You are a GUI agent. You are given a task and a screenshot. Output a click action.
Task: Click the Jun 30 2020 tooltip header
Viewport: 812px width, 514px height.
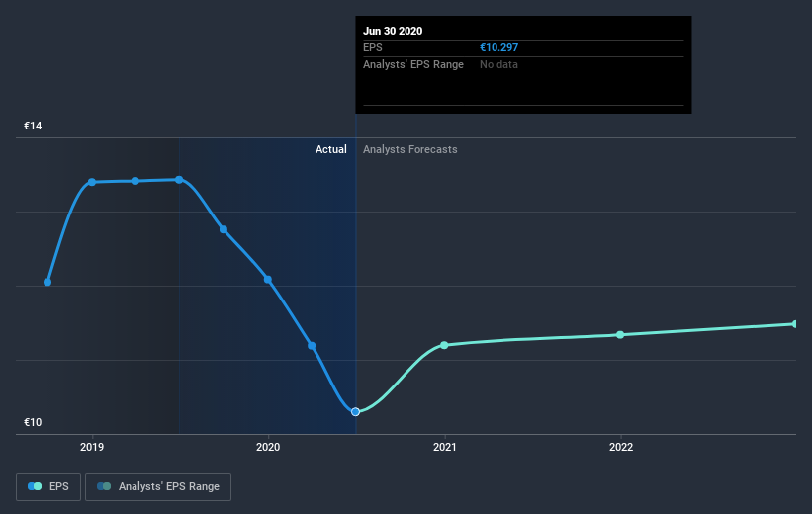[x=393, y=31]
